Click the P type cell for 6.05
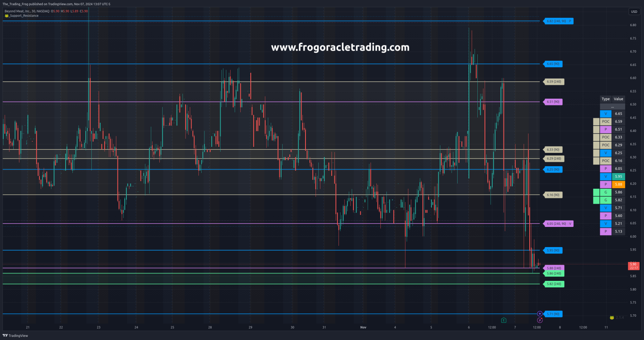Screen dimensions: 644x340 click(x=606, y=169)
